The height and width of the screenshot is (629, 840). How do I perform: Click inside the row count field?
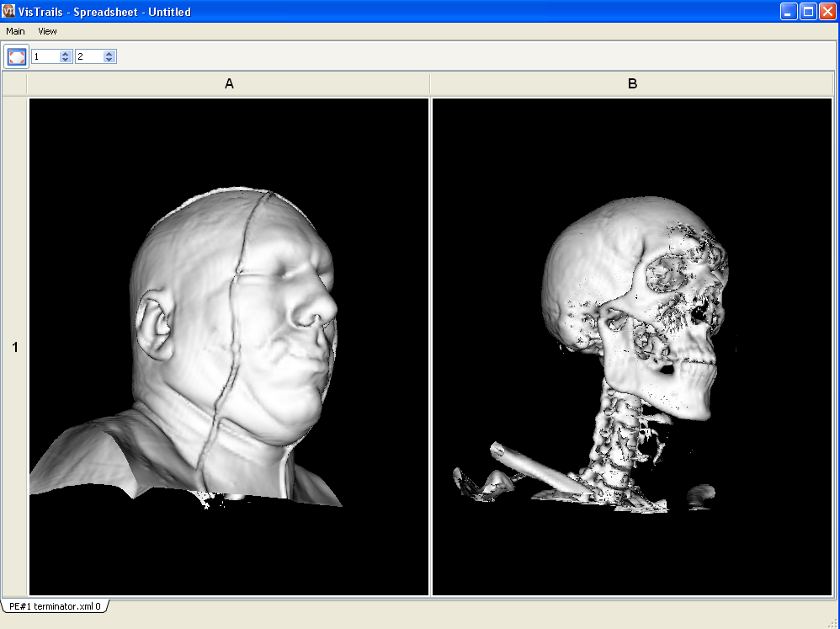[x=45, y=56]
